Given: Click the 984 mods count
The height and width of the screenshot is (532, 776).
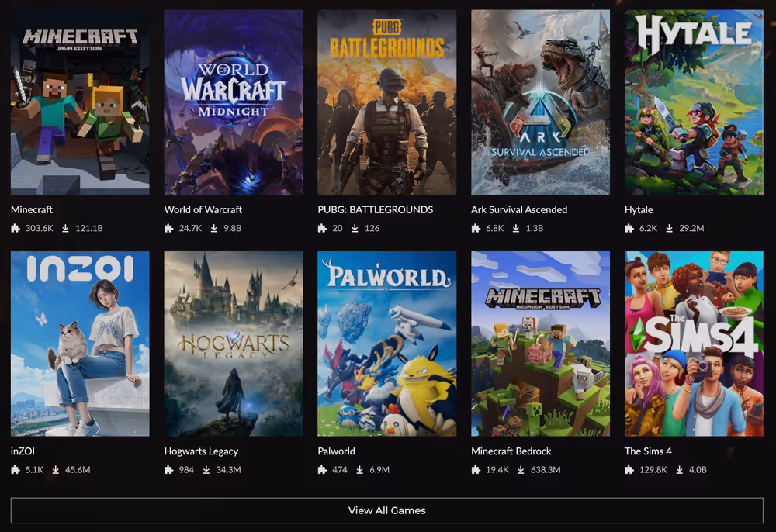Looking at the screenshot, I should (x=186, y=470).
